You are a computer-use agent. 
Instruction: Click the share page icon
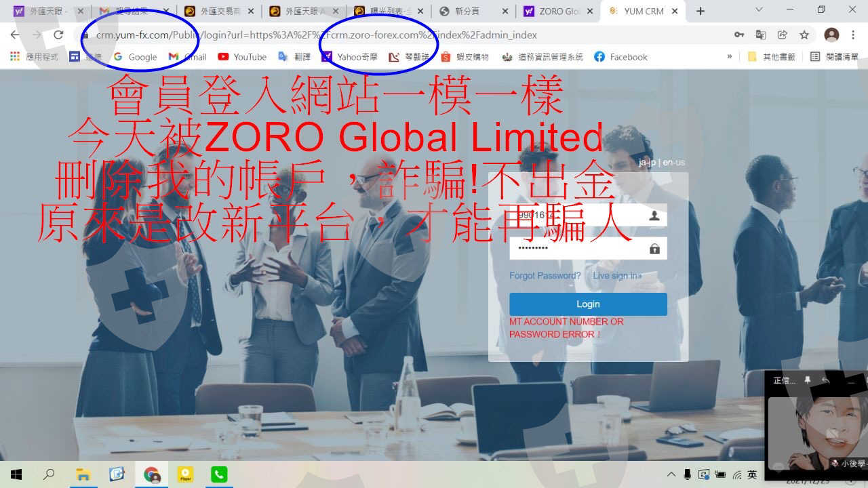point(783,35)
